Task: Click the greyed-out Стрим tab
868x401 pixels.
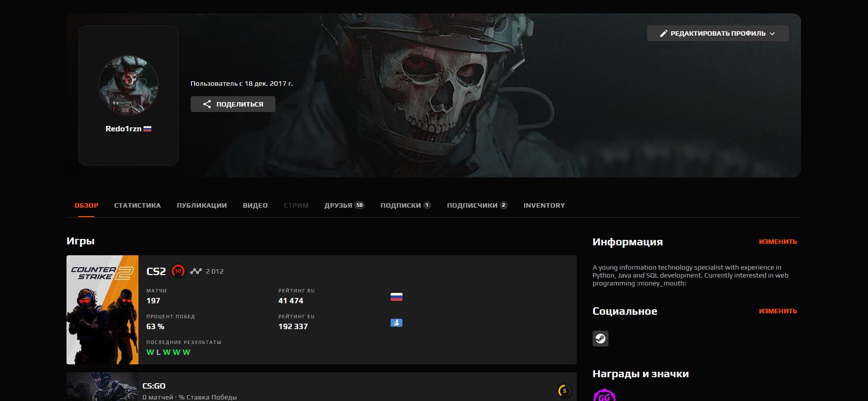Action: [296, 205]
